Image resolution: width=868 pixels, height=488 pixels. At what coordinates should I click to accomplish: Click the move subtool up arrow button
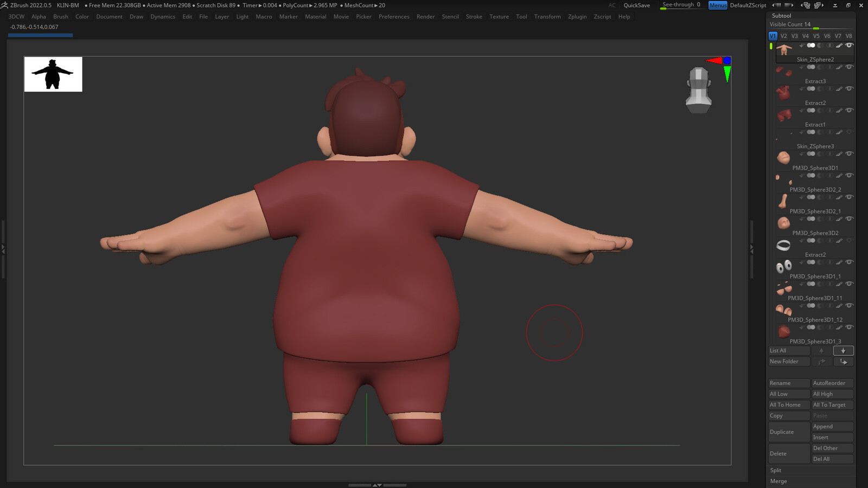(x=821, y=351)
